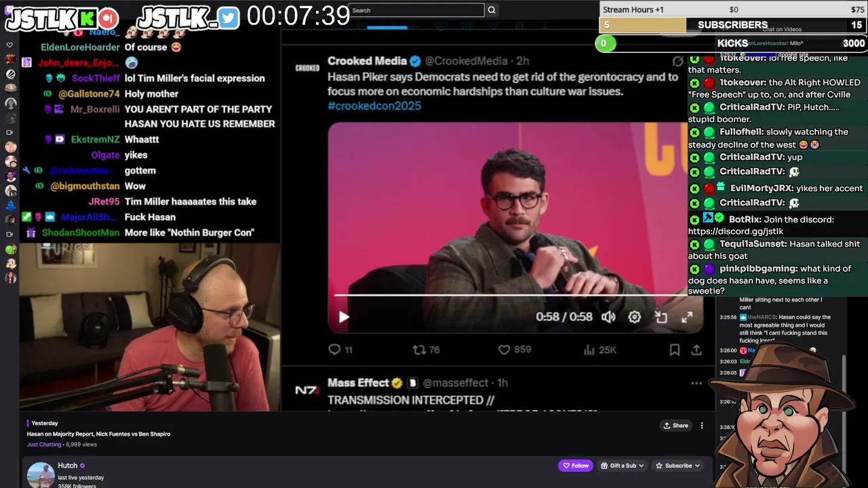Screen dimensions: 868x488
Task: Bookmark the Crooked Media tweet
Action: [675, 350]
